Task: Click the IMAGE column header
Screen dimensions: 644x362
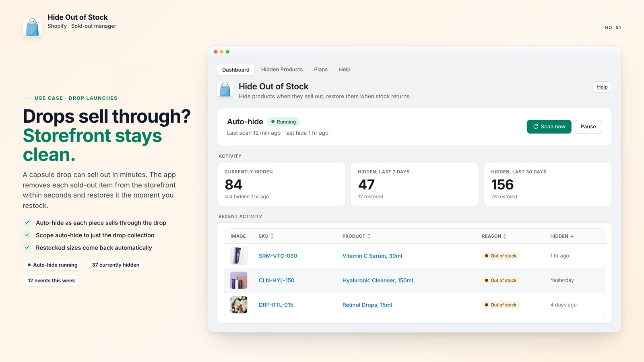Action: 238,236
